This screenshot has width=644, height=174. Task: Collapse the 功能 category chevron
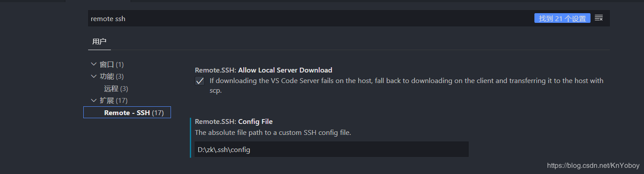(93, 76)
